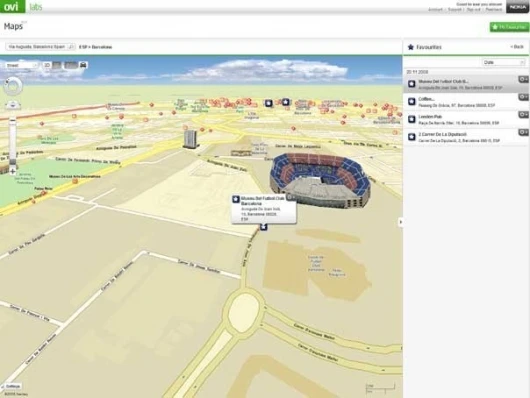
Task: Select the Museu Del Futbol Club favourite entry
Action: click(466, 84)
